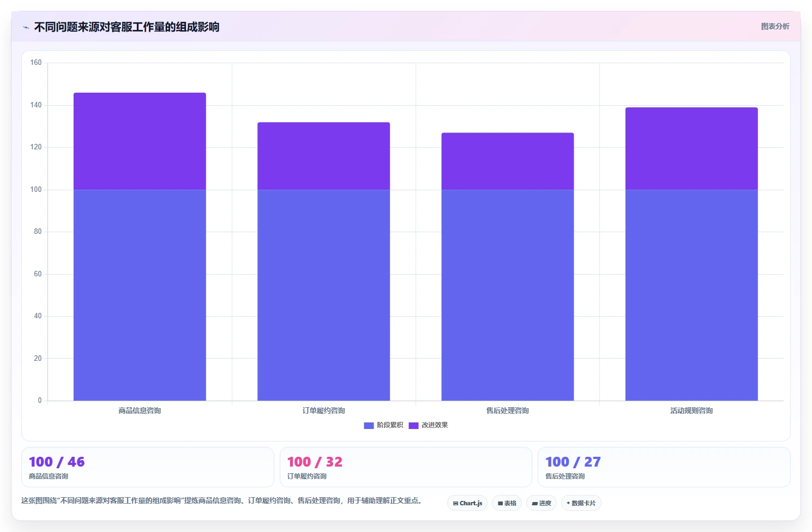Click the 80 y-axis tick label
The image size is (812, 532).
(38, 232)
